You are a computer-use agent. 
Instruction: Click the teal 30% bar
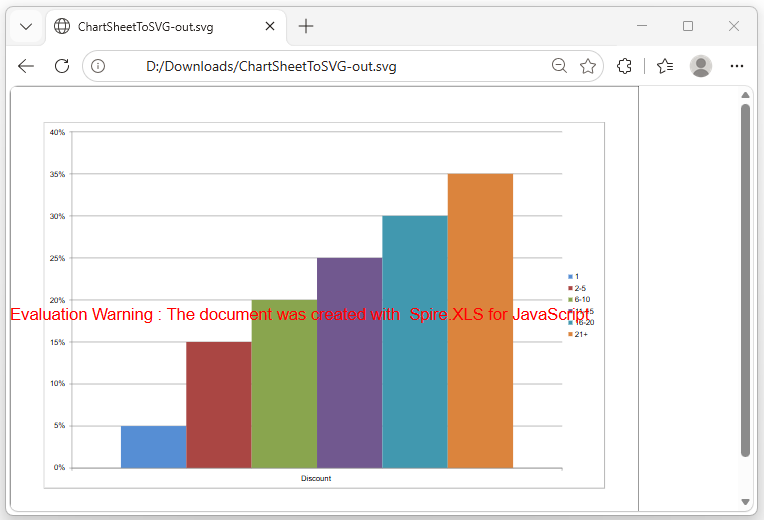coord(415,342)
